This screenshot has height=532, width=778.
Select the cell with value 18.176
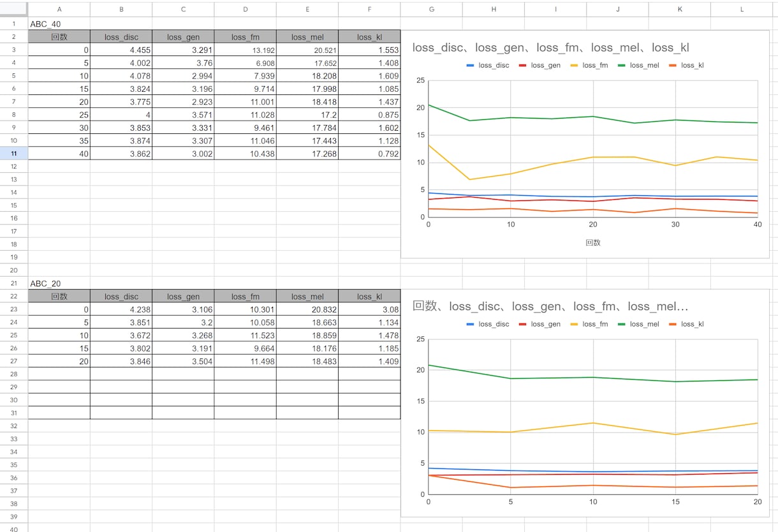pyautogui.click(x=307, y=348)
